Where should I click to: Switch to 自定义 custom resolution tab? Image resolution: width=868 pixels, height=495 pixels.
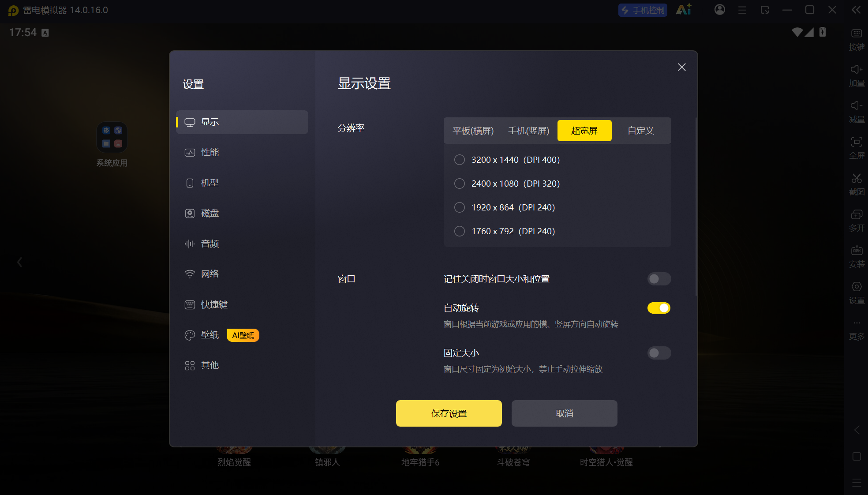point(640,131)
